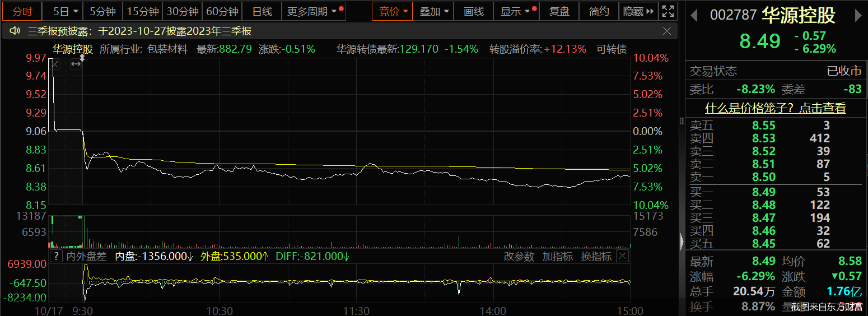868x316 pixels.
Task: Click the 复盘 replay button
Action: click(x=559, y=11)
